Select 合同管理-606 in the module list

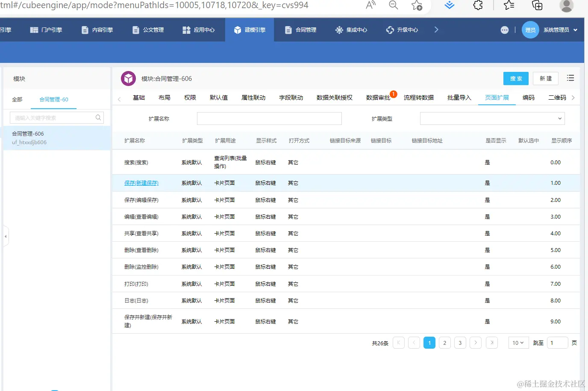[x=57, y=138]
